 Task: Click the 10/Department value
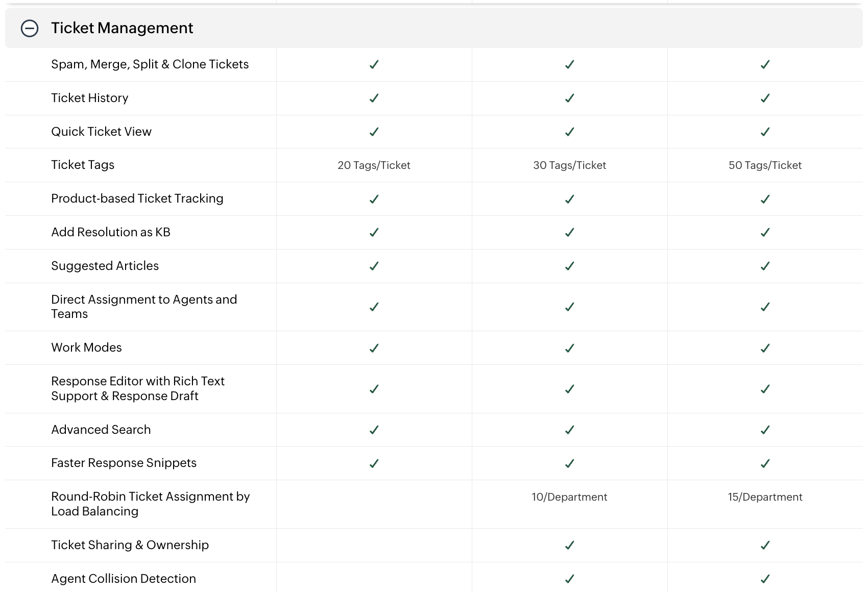[x=569, y=497]
